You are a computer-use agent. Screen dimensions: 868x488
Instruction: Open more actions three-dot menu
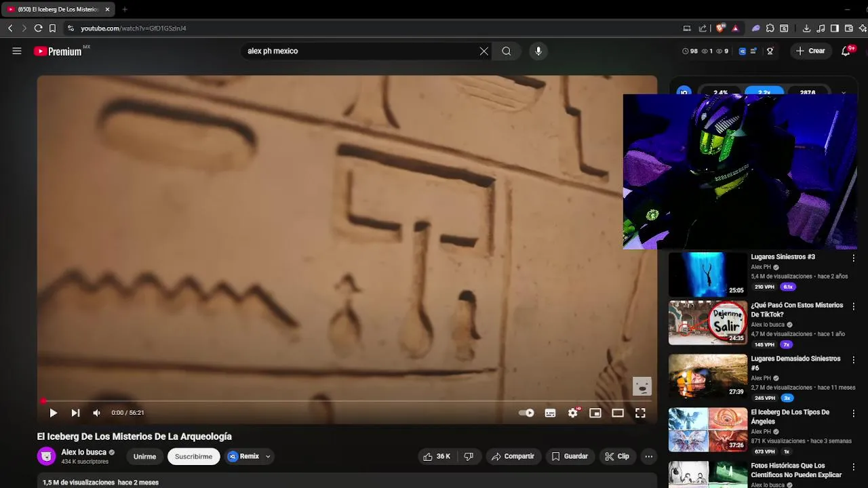(648, 456)
